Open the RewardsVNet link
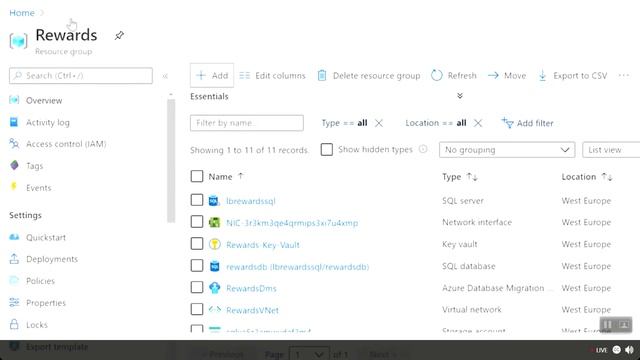The width and height of the screenshot is (640, 360). click(x=252, y=310)
